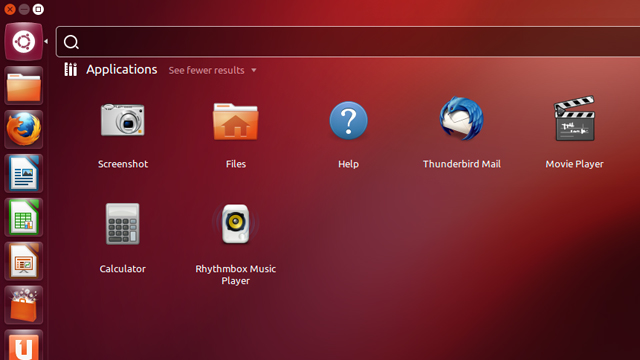Click into the Dash search field
640x360 pixels.
click(x=348, y=42)
